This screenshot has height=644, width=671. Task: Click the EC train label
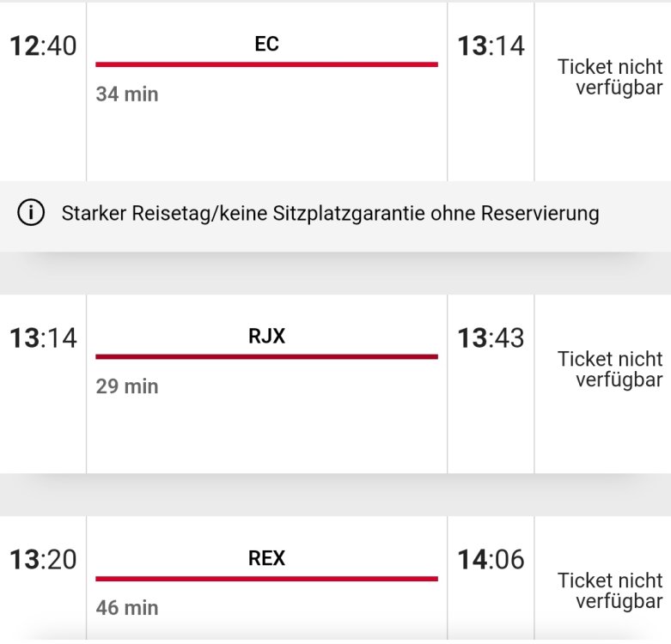[266, 45]
